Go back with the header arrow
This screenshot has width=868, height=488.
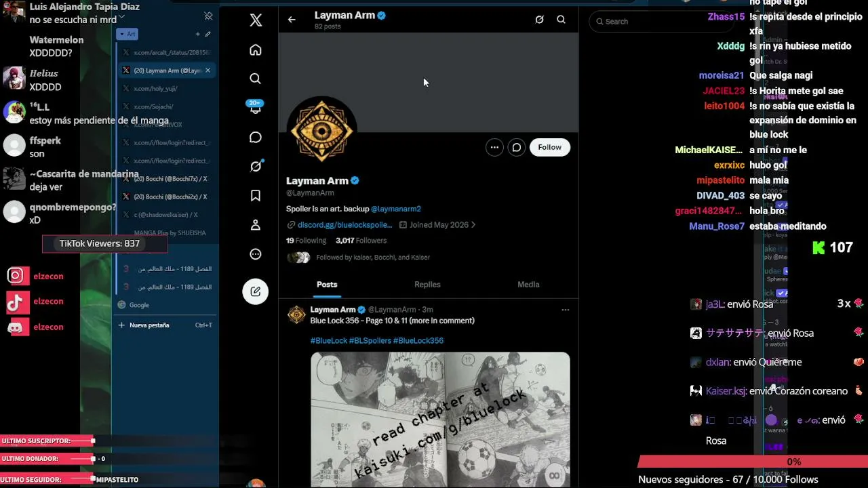(x=292, y=20)
